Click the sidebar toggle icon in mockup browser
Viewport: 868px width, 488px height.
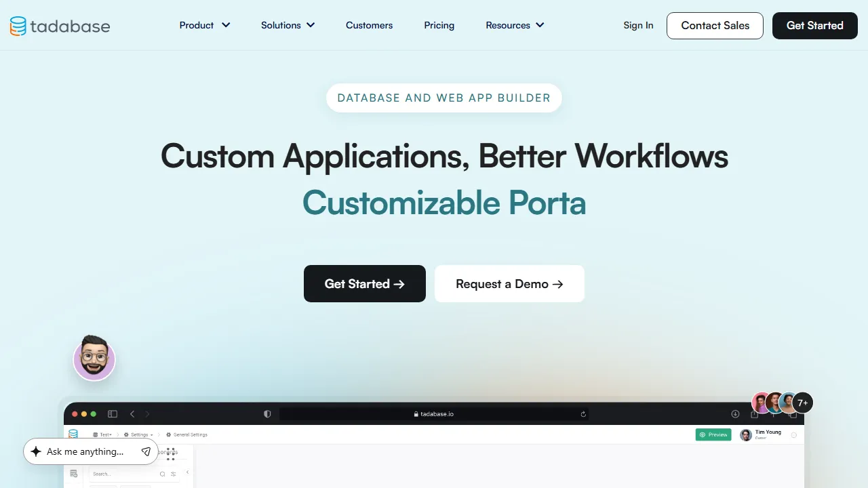[x=113, y=413]
